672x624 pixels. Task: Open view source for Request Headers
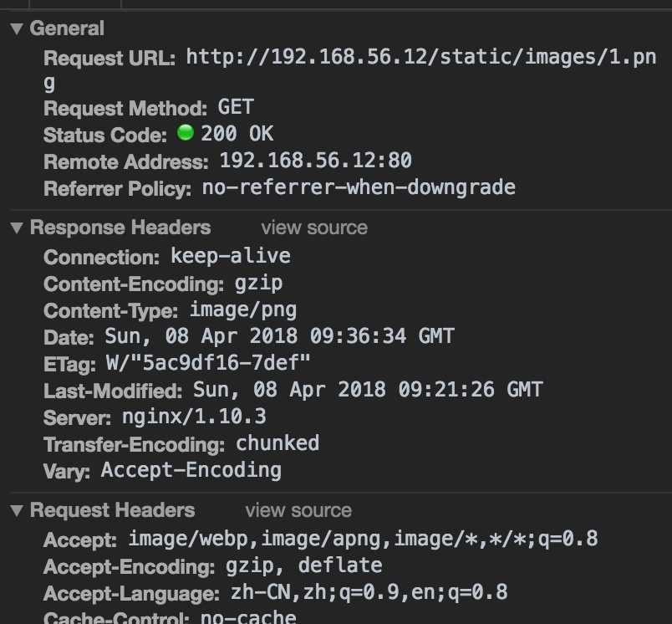click(298, 510)
